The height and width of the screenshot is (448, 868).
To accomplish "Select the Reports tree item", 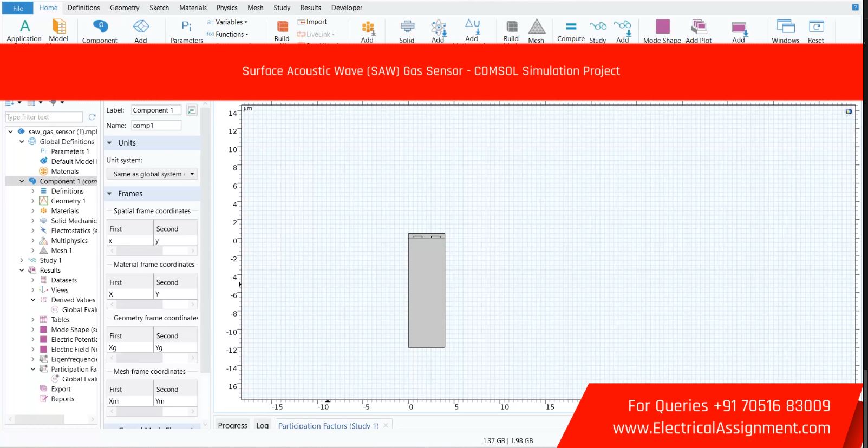I will pos(62,399).
